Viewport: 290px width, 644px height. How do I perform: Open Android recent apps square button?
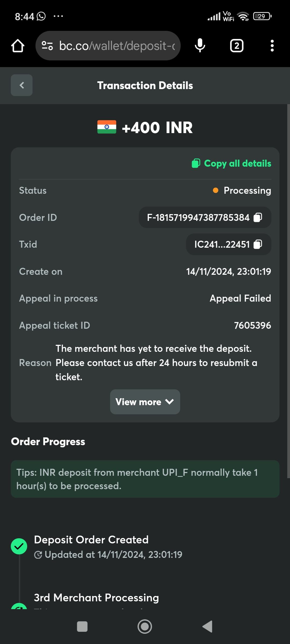tap(82, 627)
